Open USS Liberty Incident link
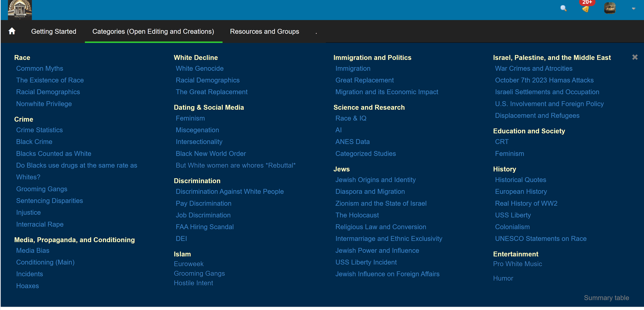Screen dimensions: 644x310 (x=366, y=262)
